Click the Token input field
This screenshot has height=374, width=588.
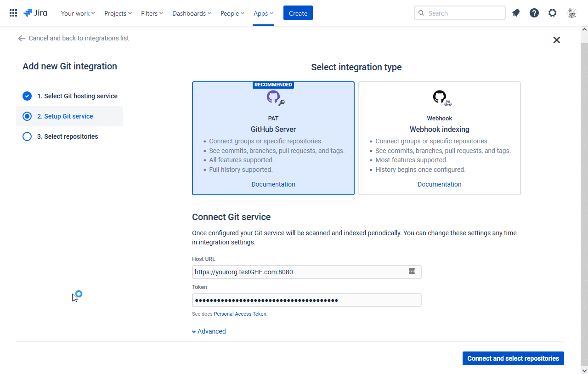306,300
